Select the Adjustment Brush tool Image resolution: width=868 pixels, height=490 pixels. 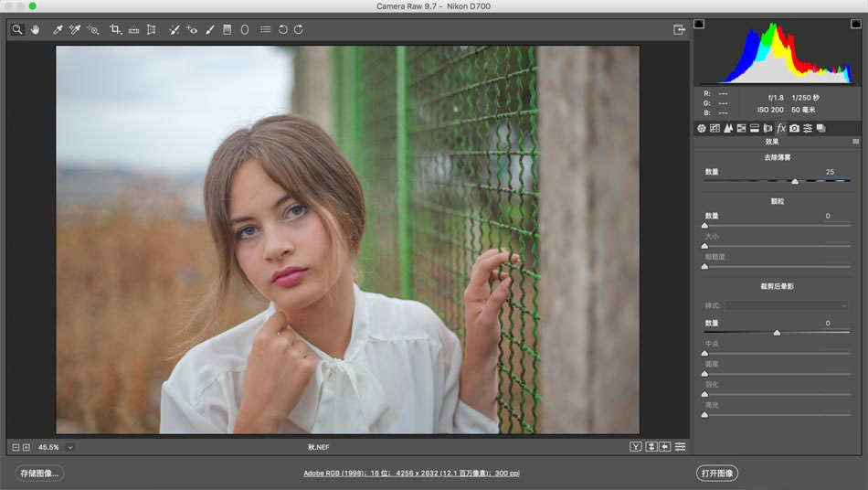click(x=209, y=29)
